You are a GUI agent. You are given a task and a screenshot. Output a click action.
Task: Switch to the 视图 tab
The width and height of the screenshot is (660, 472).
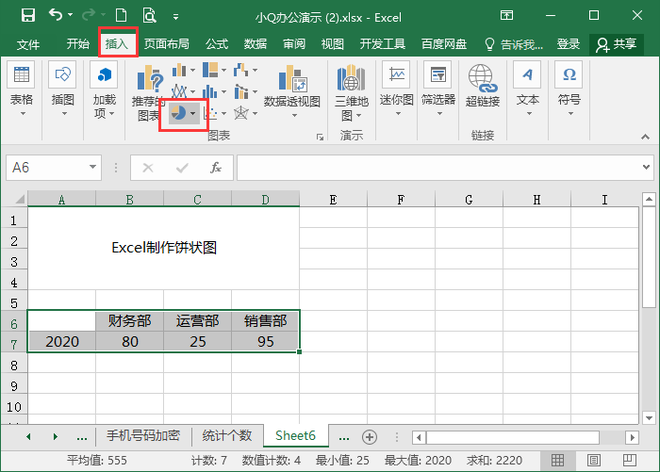[x=333, y=44]
